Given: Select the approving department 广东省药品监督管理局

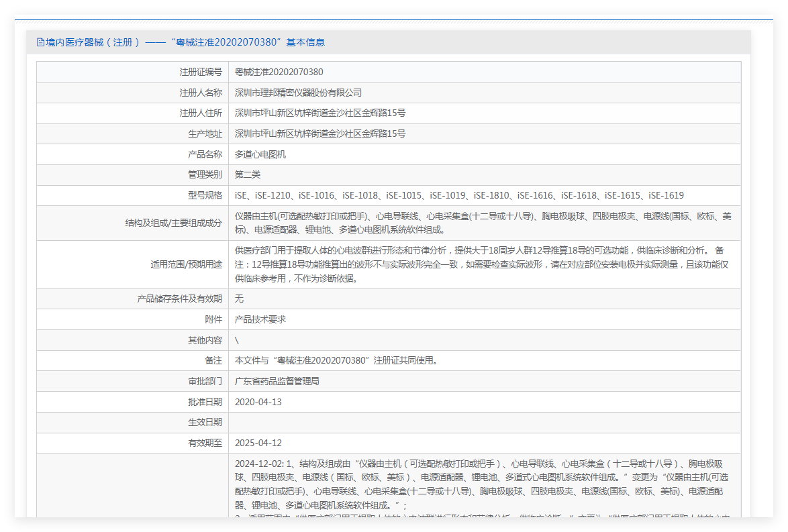Looking at the screenshot, I should (277, 381).
